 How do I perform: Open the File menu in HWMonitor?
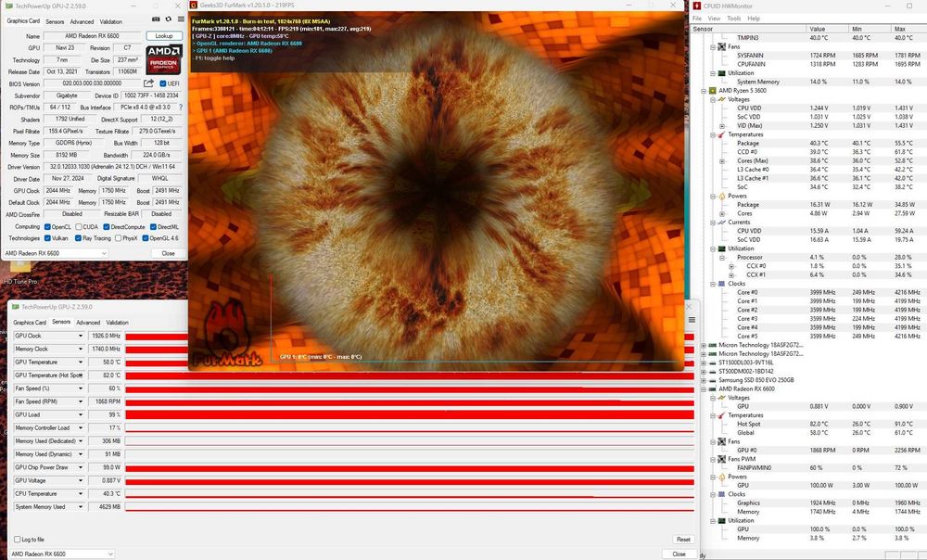coord(697,19)
